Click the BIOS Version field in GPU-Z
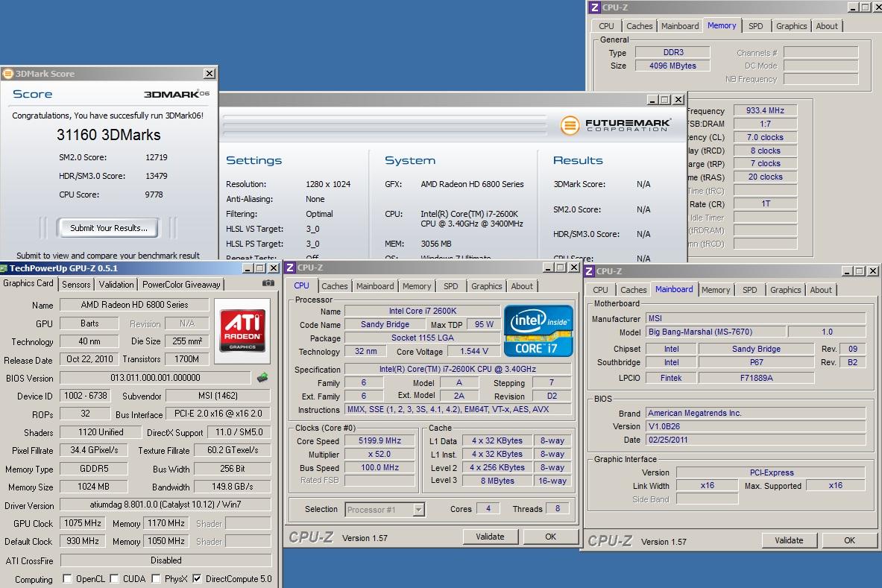 (155, 378)
